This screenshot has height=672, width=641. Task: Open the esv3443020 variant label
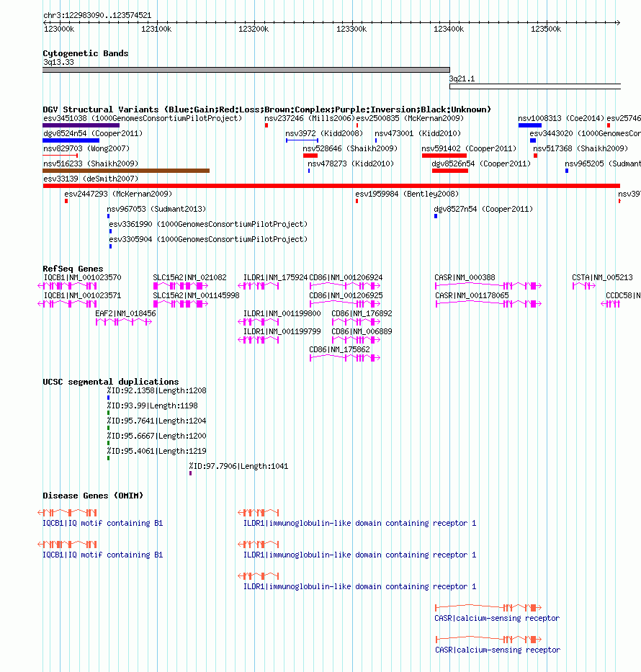point(586,133)
